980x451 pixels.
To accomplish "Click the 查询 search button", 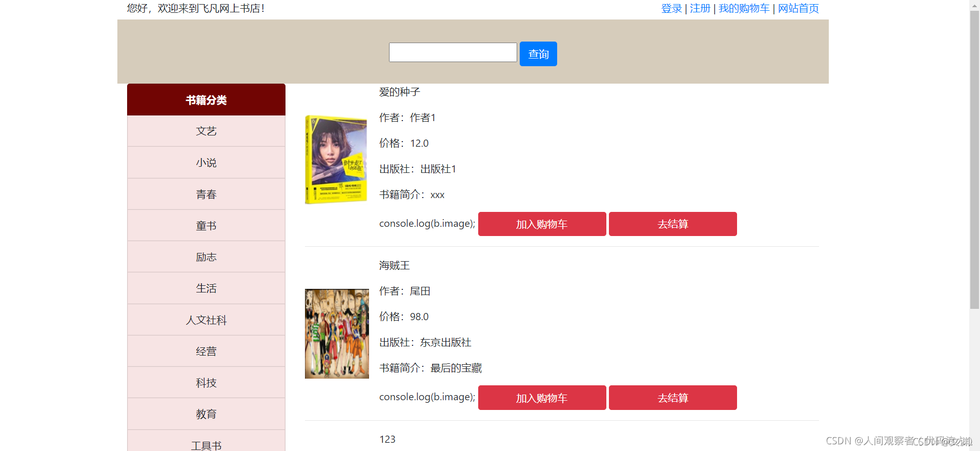I will point(538,54).
